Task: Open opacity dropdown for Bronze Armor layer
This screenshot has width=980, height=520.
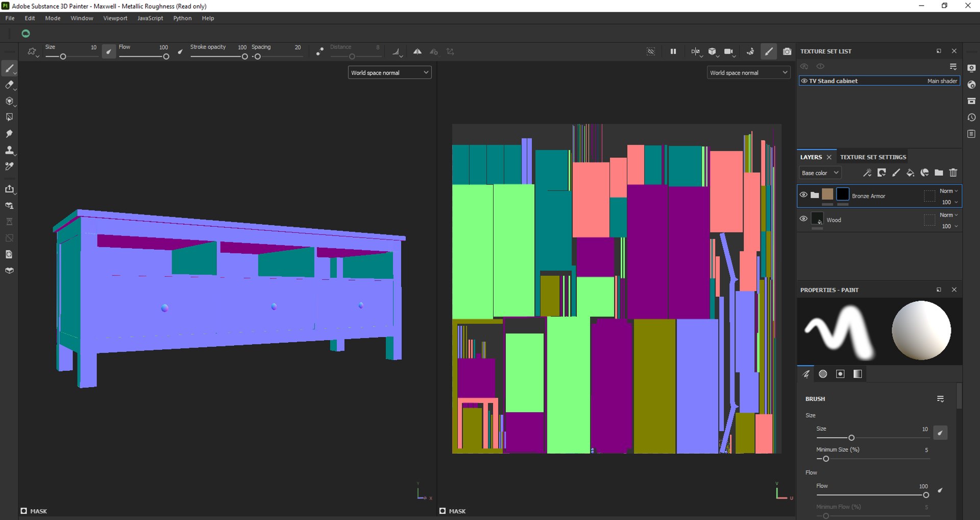Action: coord(949,202)
